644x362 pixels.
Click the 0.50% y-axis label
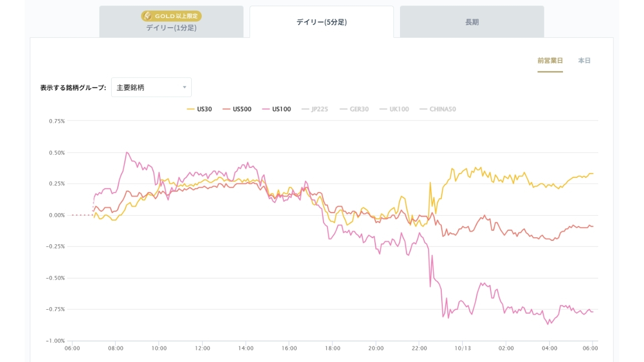point(57,152)
